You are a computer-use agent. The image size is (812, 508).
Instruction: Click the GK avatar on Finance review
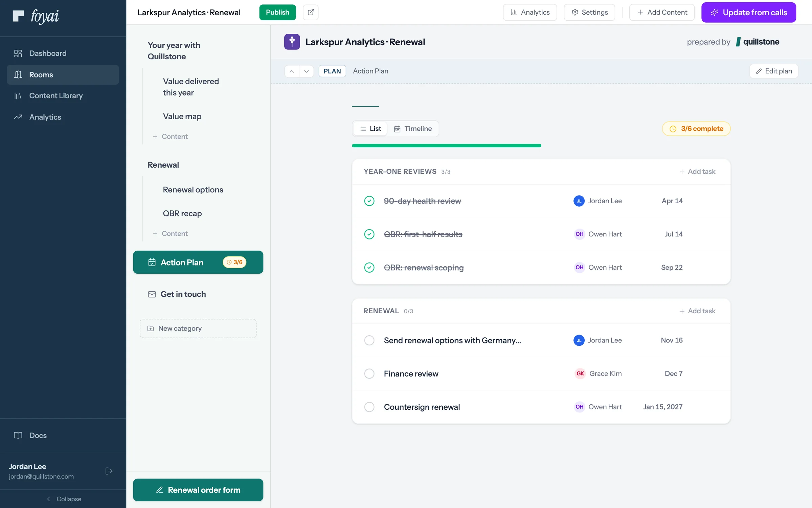pos(580,374)
